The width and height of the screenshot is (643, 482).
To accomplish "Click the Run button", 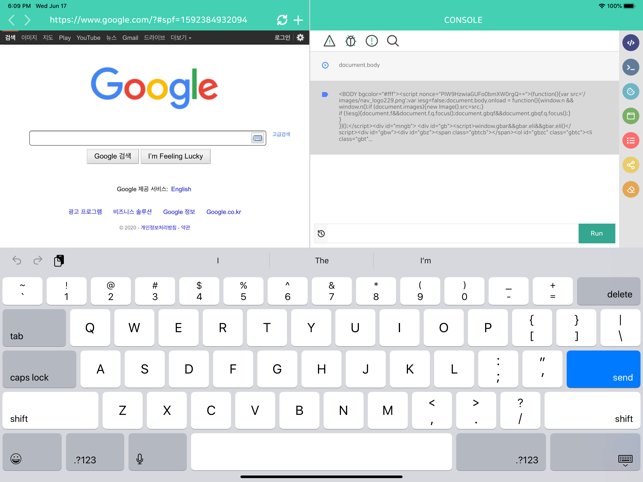I will 597,233.
